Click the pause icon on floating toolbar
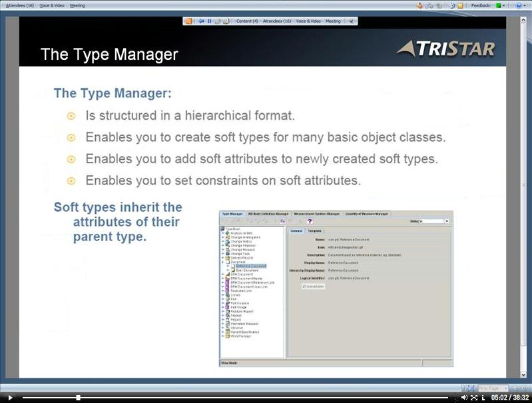The height and width of the screenshot is (403, 532). [209, 21]
